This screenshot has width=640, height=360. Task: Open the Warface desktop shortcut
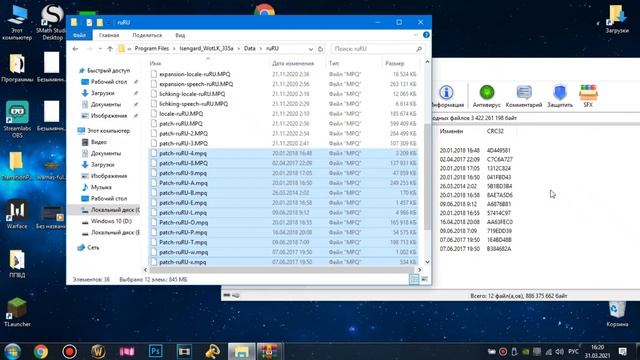[x=17, y=214]
